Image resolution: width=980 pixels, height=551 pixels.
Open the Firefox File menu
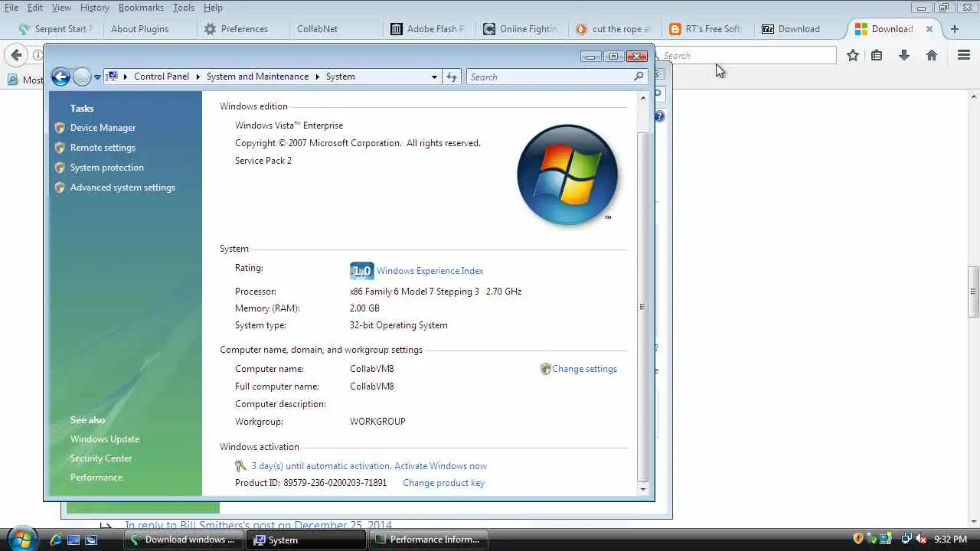click(x=11, y=8)
